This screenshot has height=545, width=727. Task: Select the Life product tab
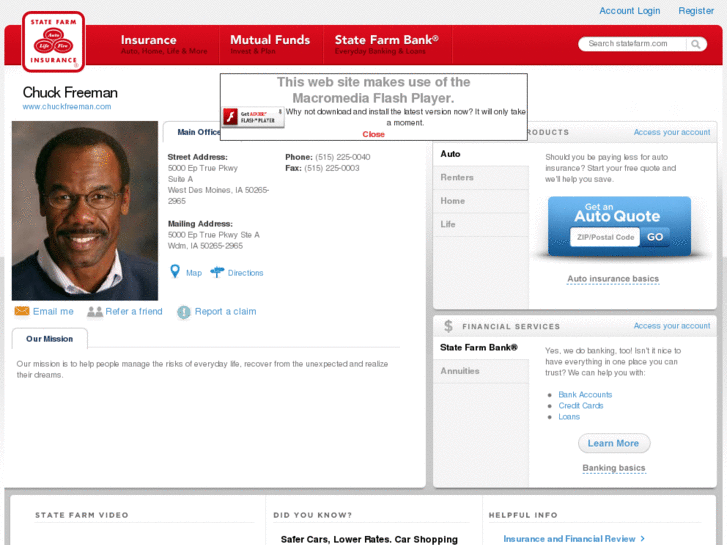tap(481, 224)
